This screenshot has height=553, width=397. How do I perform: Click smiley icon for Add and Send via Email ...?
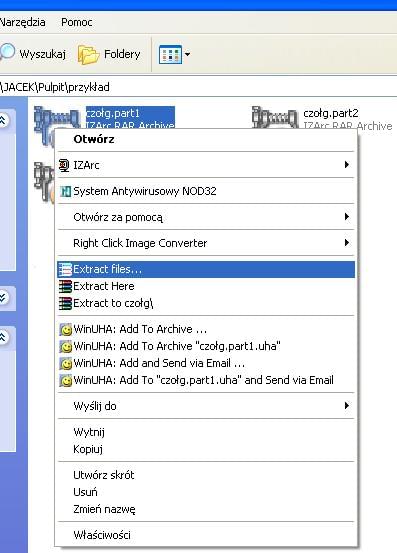point(66,363)
